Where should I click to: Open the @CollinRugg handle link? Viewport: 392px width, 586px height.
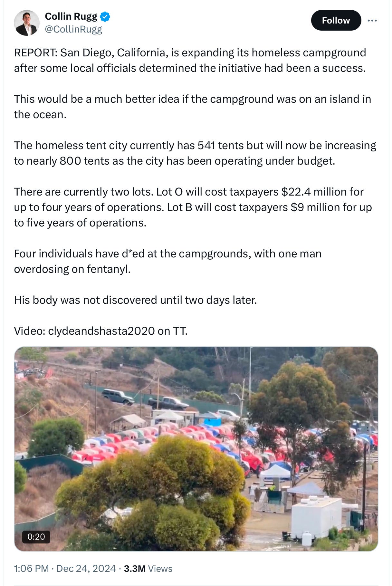[73, 29]
